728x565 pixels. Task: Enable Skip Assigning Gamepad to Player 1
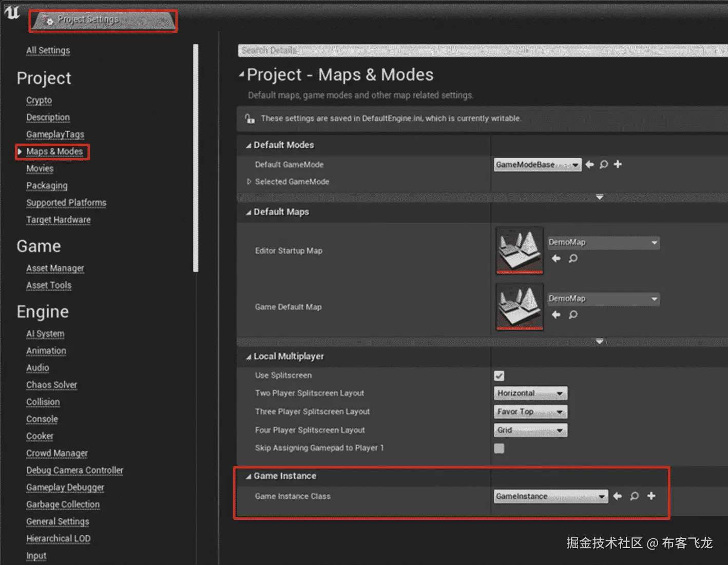pos(499,449)
